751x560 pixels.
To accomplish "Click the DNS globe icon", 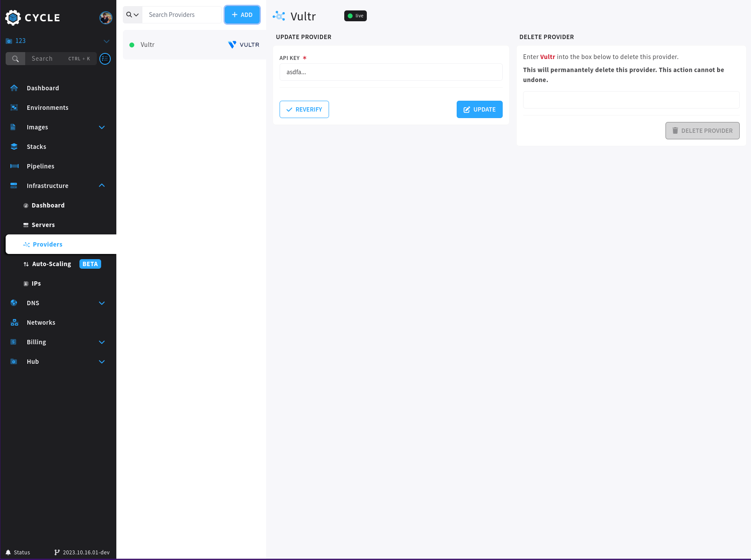I will (x=14, y=303).
